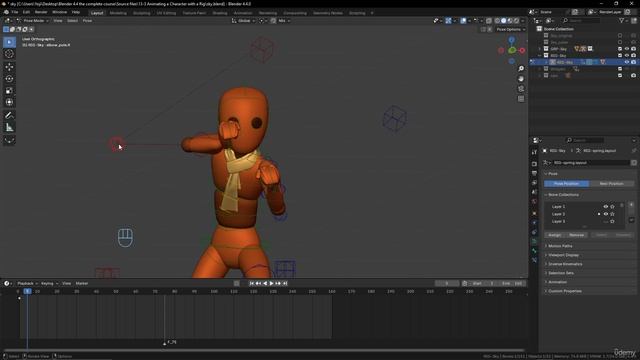Play the animation forward

coord(271,283)
